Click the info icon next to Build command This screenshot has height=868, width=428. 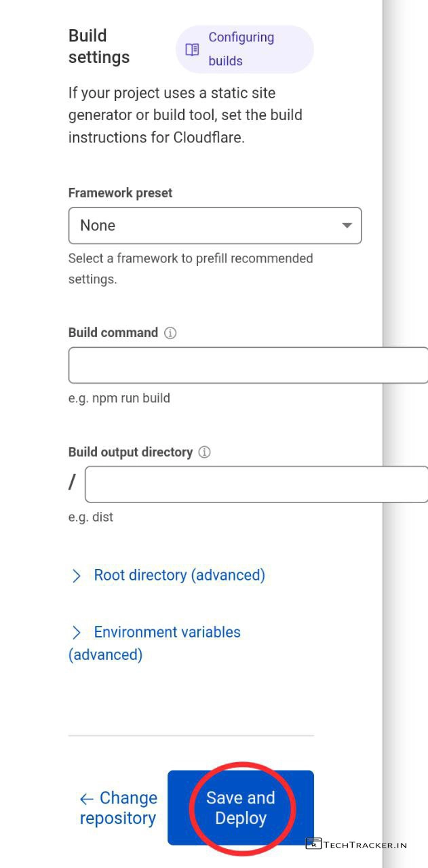click(170, 333)
